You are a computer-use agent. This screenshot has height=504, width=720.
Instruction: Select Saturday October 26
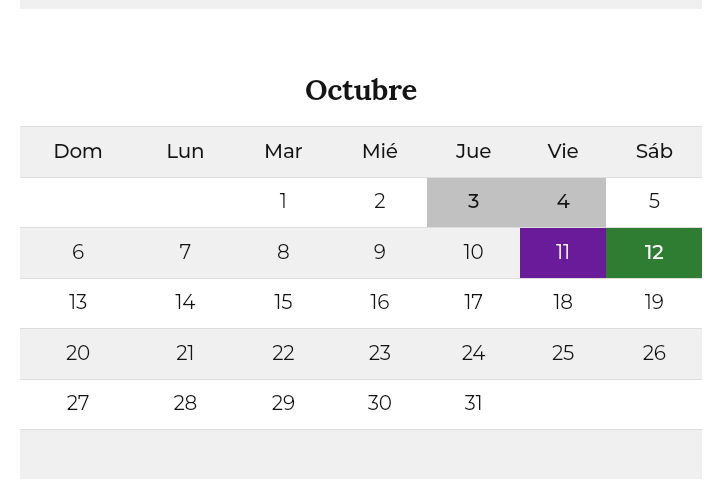click(x=654, y=354)
